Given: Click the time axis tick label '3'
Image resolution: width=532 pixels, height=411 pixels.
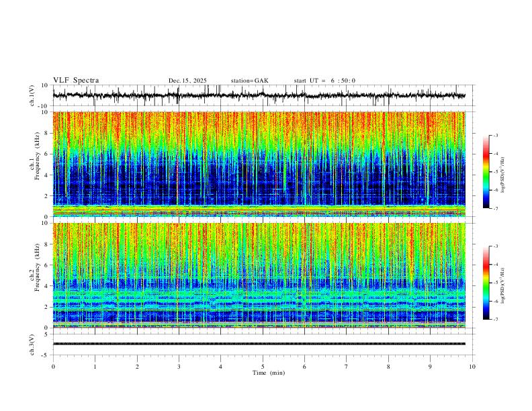Looking at the screenshot, I should [179, 367].
